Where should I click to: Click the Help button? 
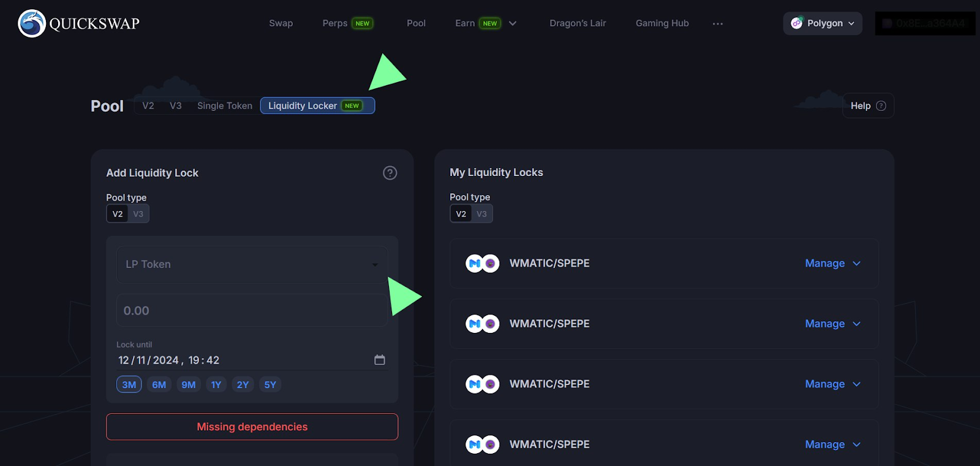click(869, 105)
